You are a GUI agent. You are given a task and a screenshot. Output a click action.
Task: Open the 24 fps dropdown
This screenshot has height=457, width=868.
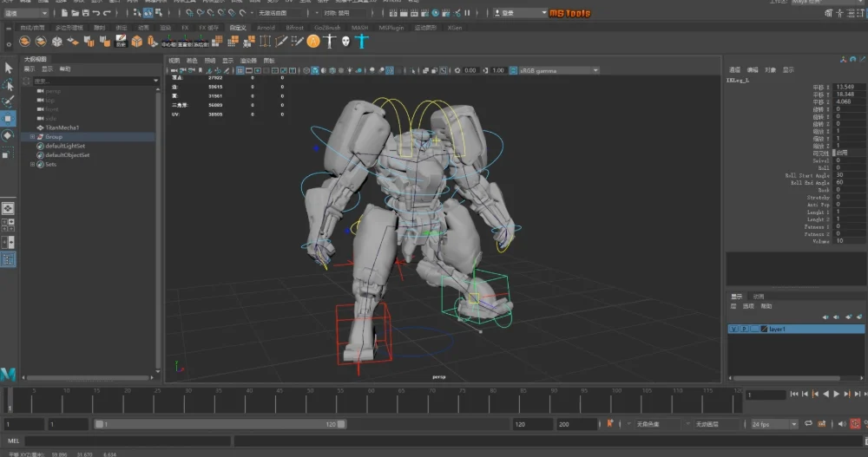click(774, 424)
